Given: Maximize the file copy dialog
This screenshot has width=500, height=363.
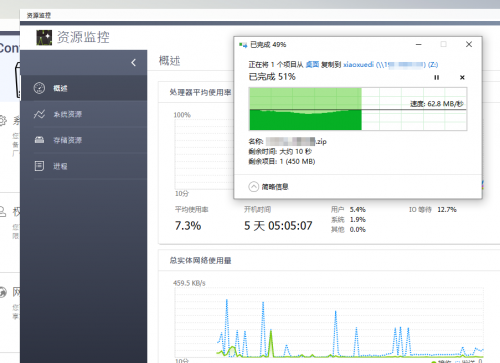Looking at the screenshot, I should pos(443,44).
